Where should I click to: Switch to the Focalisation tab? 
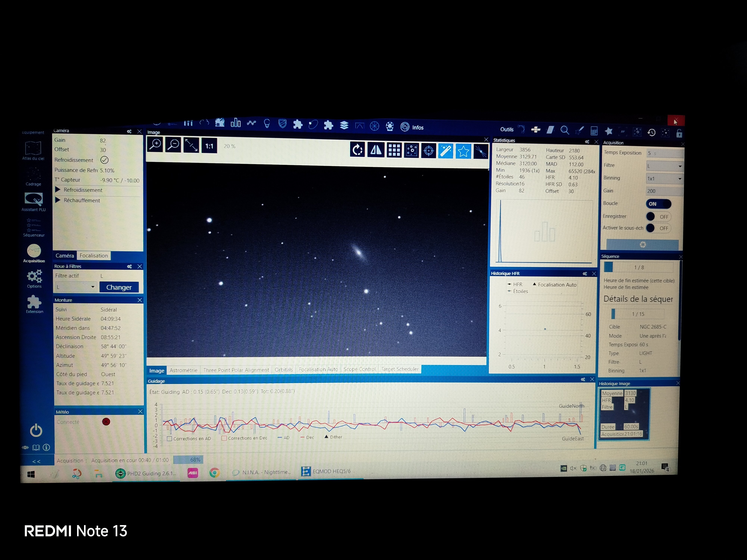click(x=94, y=256)
